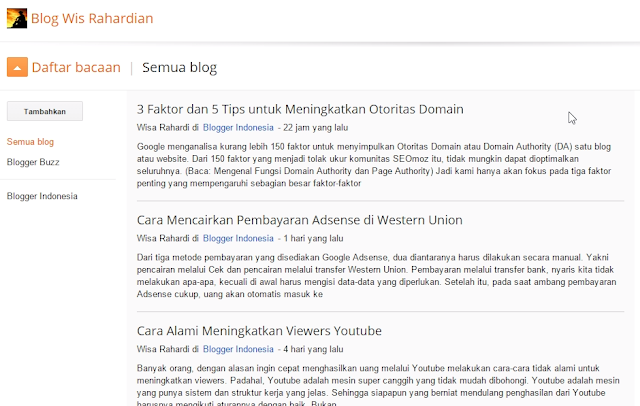Open Blogger Indonesia link under Otoritas Domain post
This screenshot has height=406, width=640.
(x=238, y=127)
